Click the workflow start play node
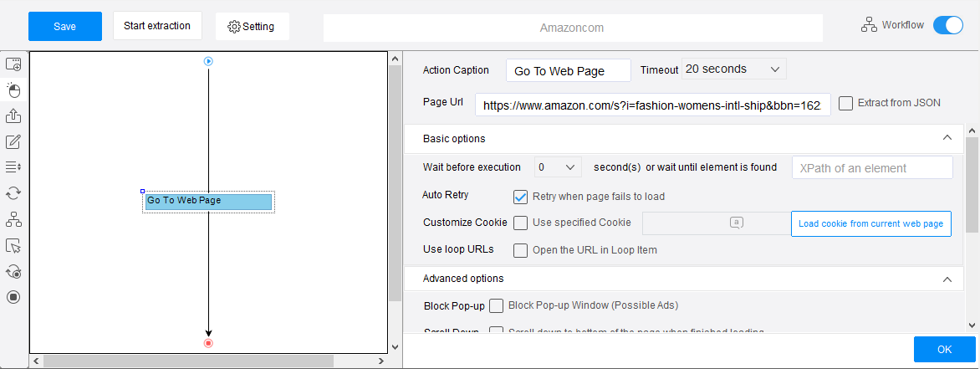 point(208,61)
